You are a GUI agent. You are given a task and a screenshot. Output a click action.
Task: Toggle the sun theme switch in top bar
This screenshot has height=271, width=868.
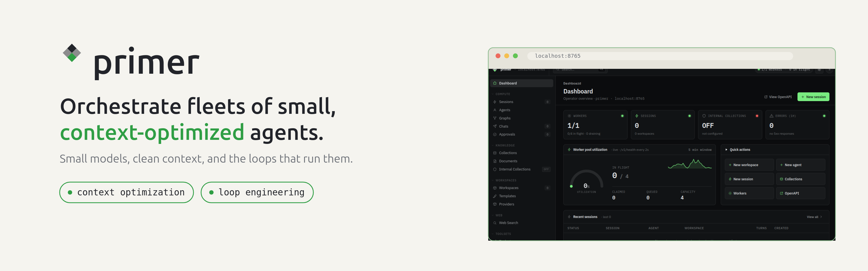(x=819, y=70)
